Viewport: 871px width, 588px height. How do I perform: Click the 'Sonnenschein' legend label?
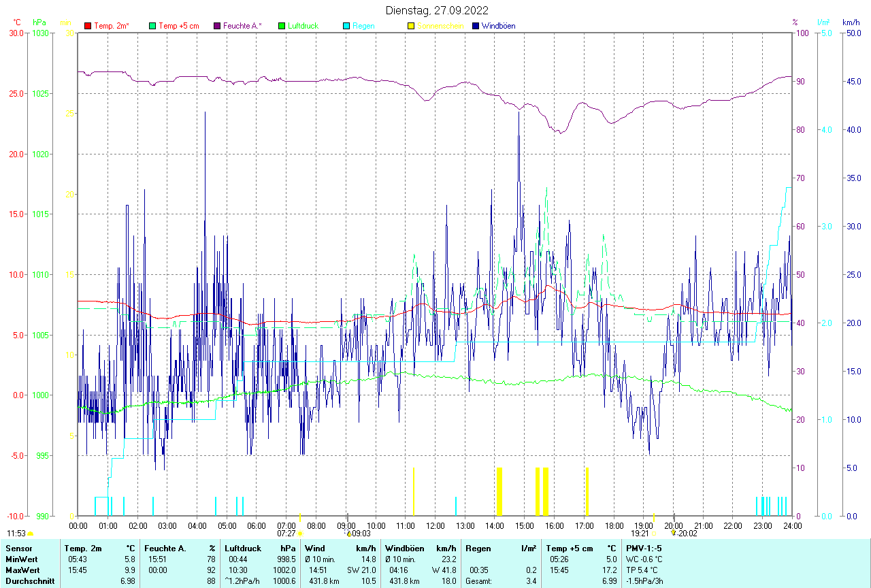440,26
